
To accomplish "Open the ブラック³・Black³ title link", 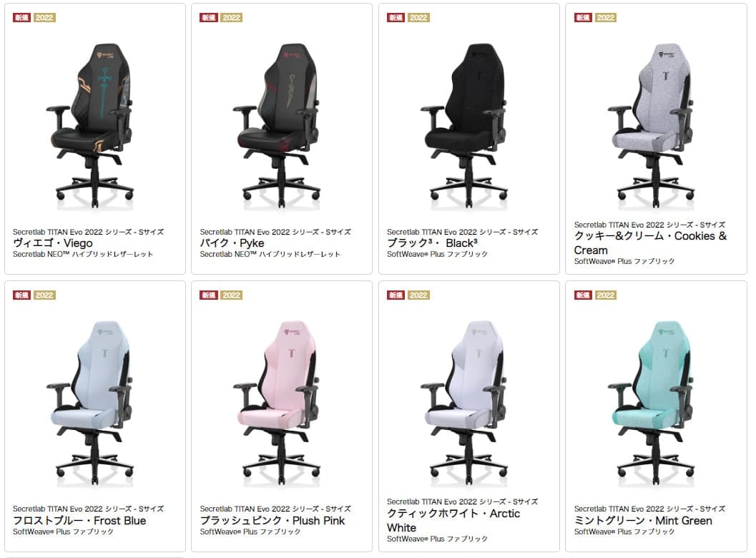I will pyautogui.click(x=432, y=243).
